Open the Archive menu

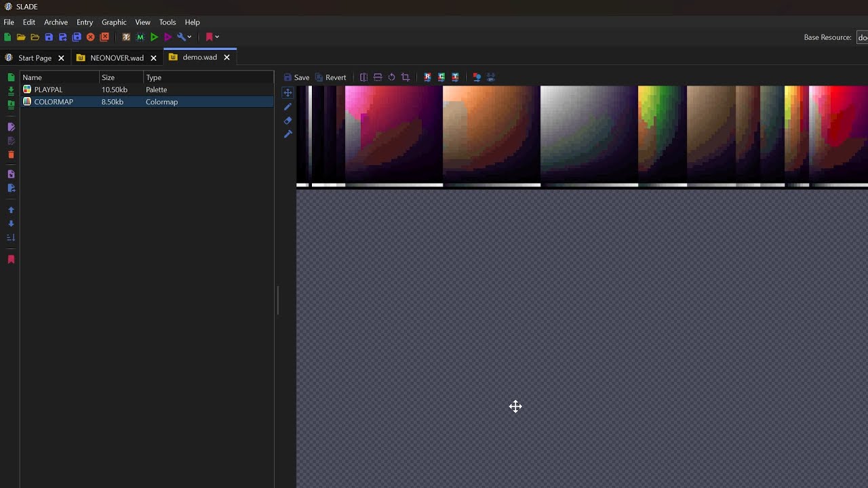(56, 22)
